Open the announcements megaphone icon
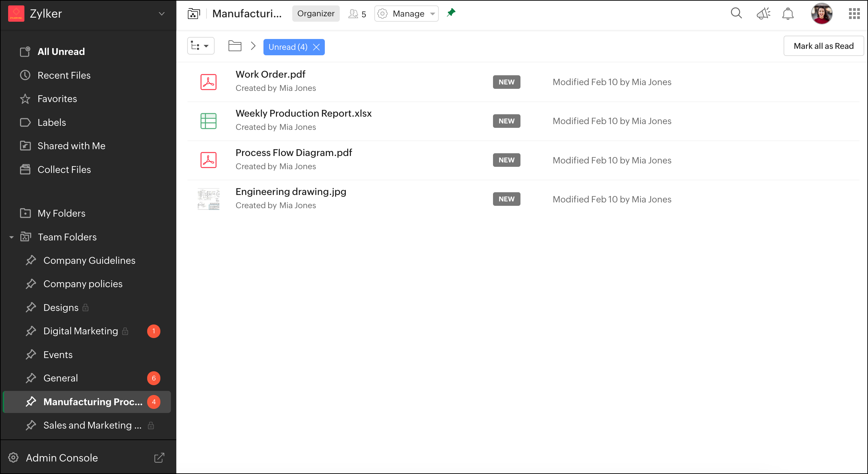The height and width of the screenshot is (474, 868). coord(763,14)
